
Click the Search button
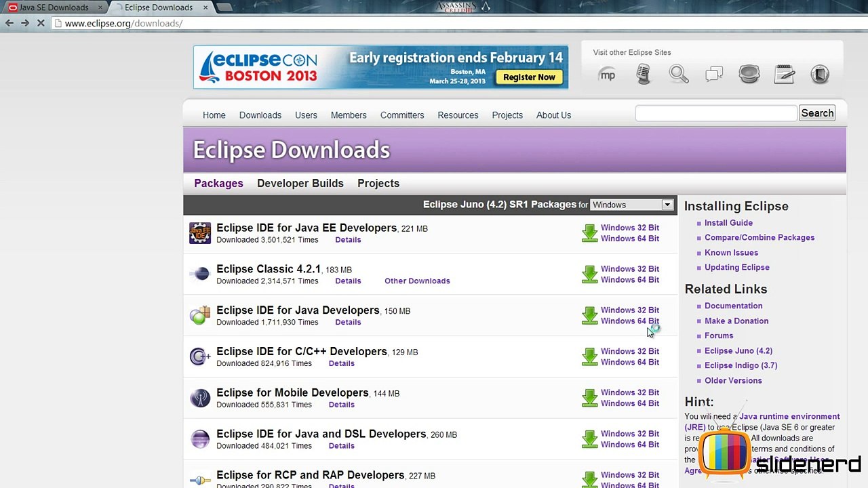coord(817,113)
